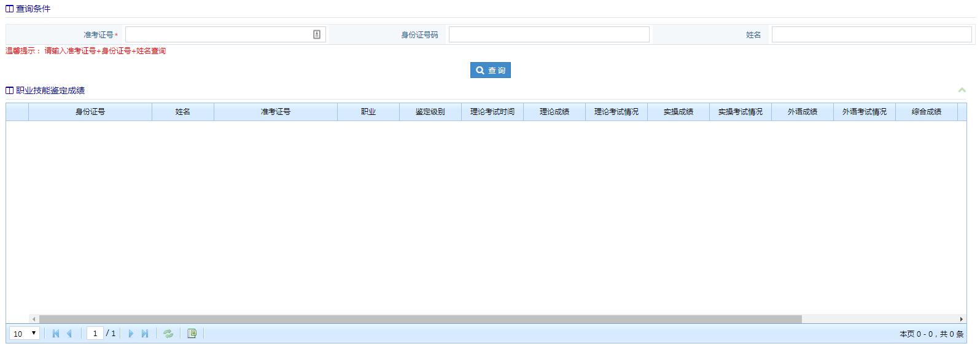Click into the 姓名 input field
This screenshot has width=980, height=357.
click(871, 34)
